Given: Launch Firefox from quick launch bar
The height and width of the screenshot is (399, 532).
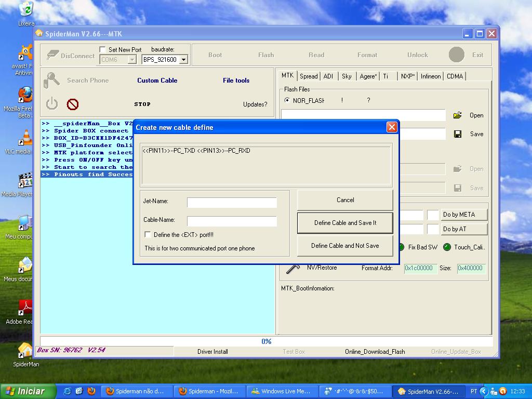Looking at the screenshot, I should tap(91, 391).
